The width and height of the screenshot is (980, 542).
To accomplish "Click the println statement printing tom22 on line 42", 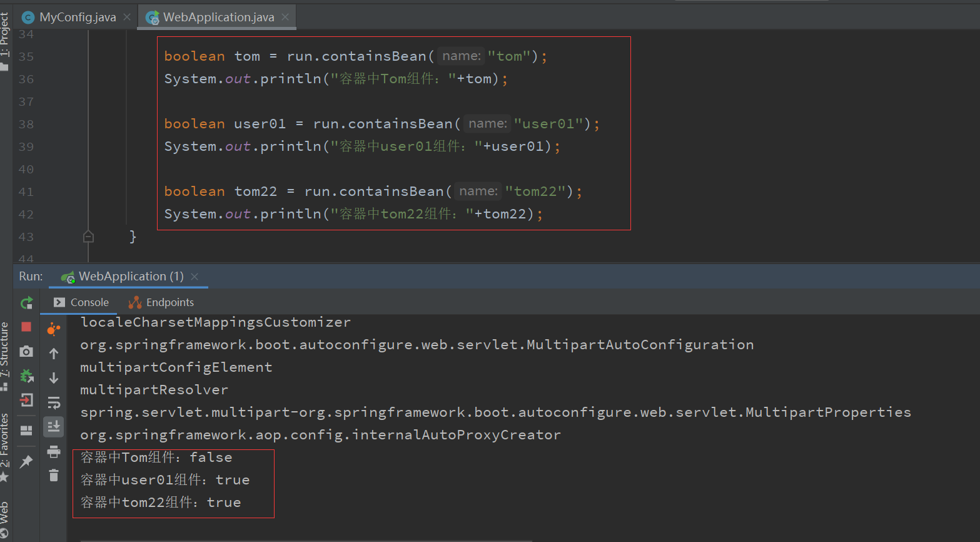I will tap(354, 214).
